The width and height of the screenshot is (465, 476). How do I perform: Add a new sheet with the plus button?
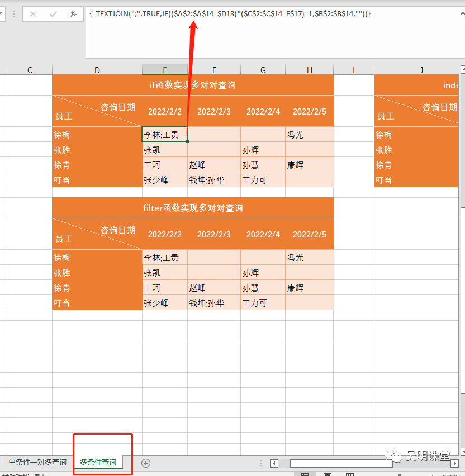coord(146,463)
